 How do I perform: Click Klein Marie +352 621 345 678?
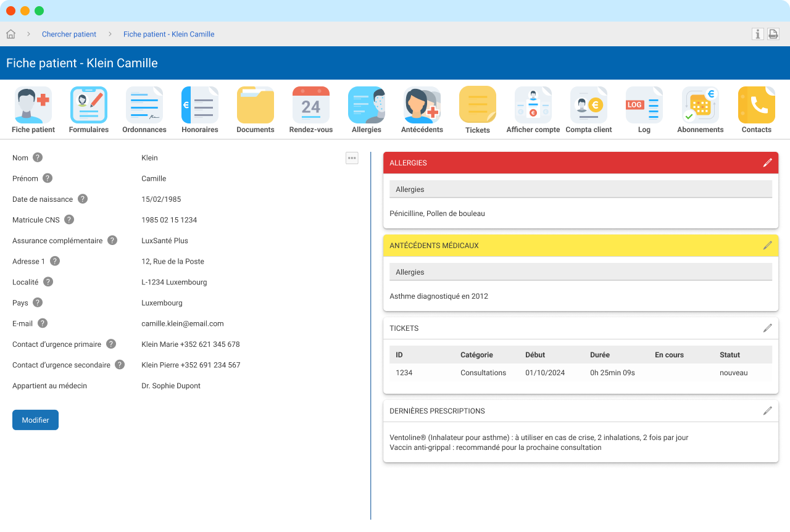coord(191,344)
